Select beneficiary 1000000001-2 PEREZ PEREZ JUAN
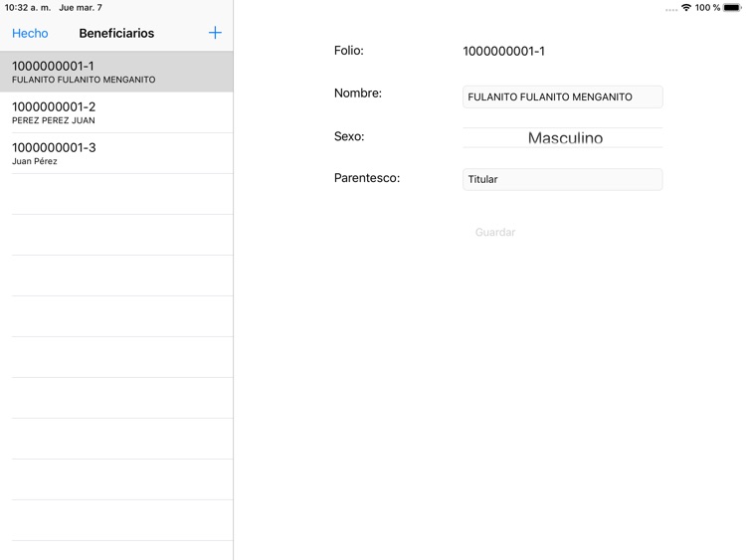 click(116, 112)
